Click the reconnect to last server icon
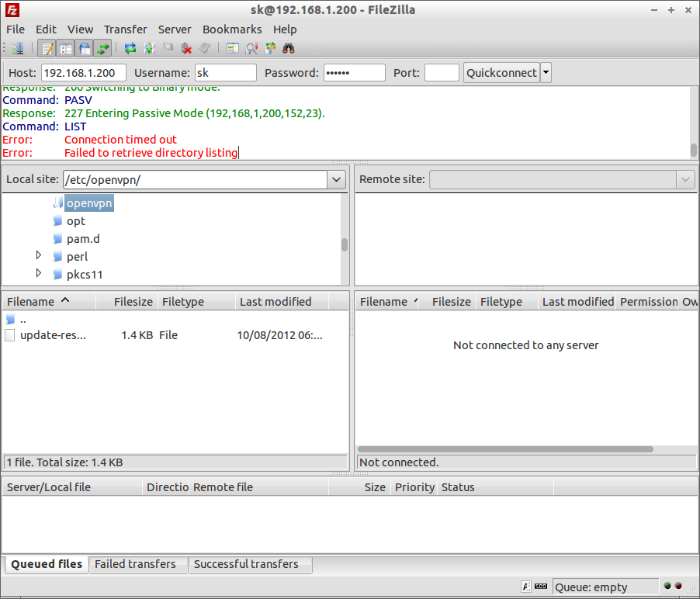The image size is (700, 599). pos(205,48)
